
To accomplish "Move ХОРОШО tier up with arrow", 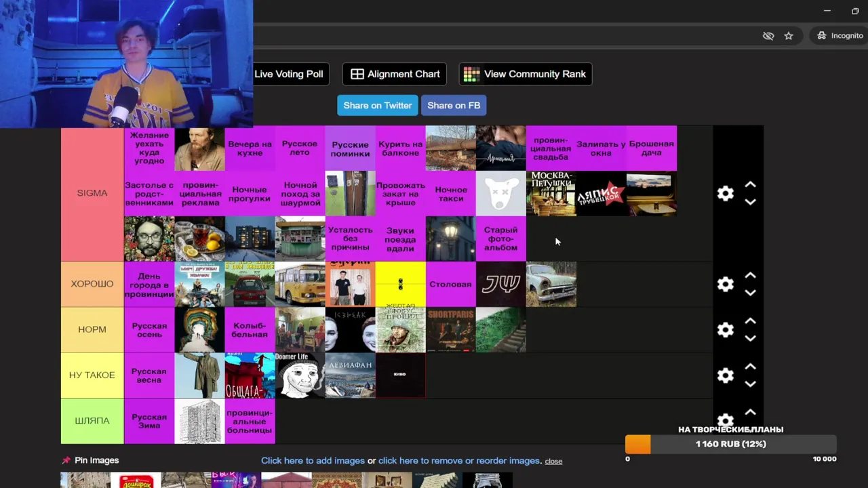I will click(x=750, y=275).
